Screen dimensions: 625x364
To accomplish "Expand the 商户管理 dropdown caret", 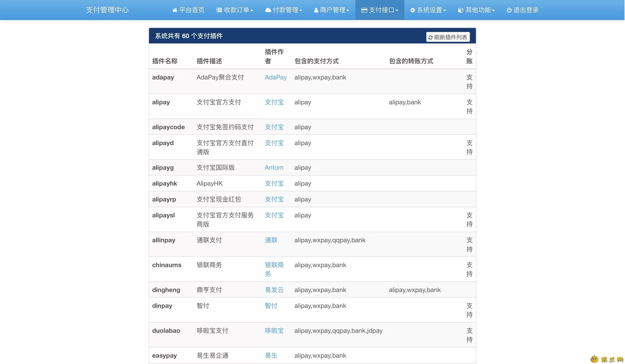I will pos(348,11).
